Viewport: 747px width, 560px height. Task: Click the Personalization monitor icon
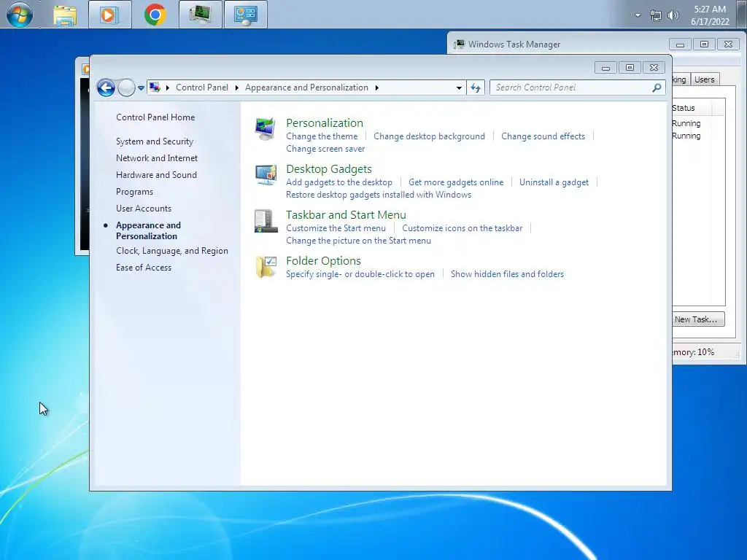[266, 129]
